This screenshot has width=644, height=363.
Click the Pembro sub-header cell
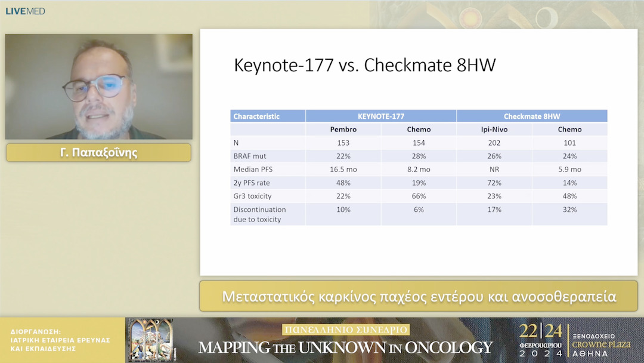(x=343, y=130)
